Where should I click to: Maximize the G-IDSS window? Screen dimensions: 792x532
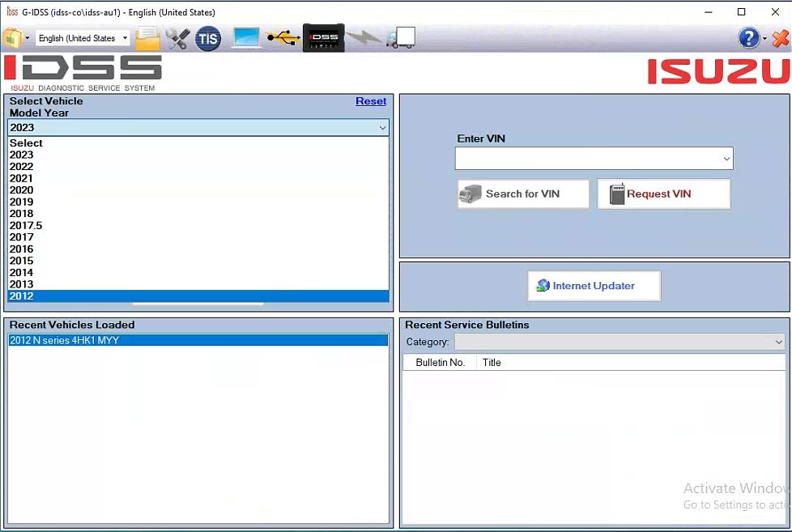point(742,12)
